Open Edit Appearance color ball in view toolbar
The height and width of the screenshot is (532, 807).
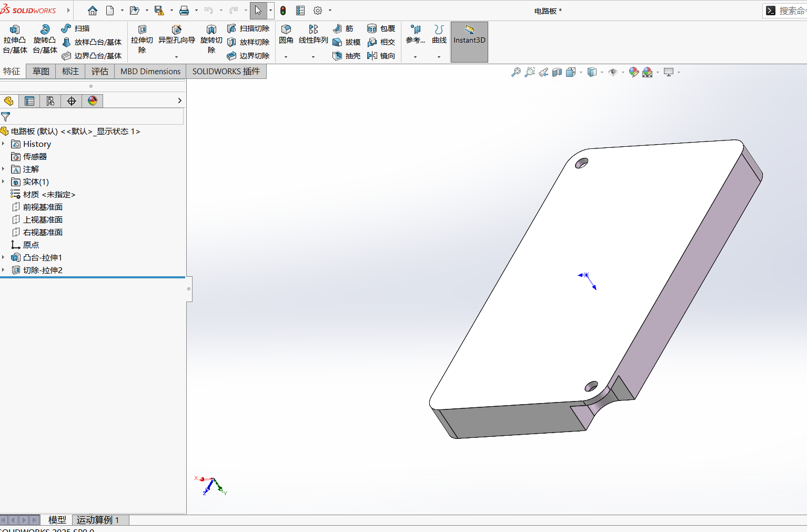pyautogui.click(x=634, y=72)
